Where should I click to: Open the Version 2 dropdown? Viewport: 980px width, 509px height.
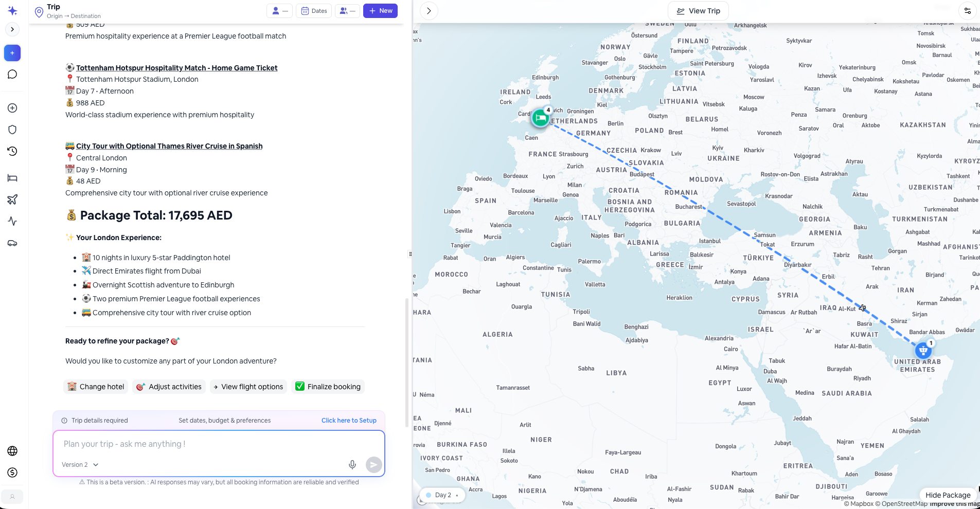(80, 465)
